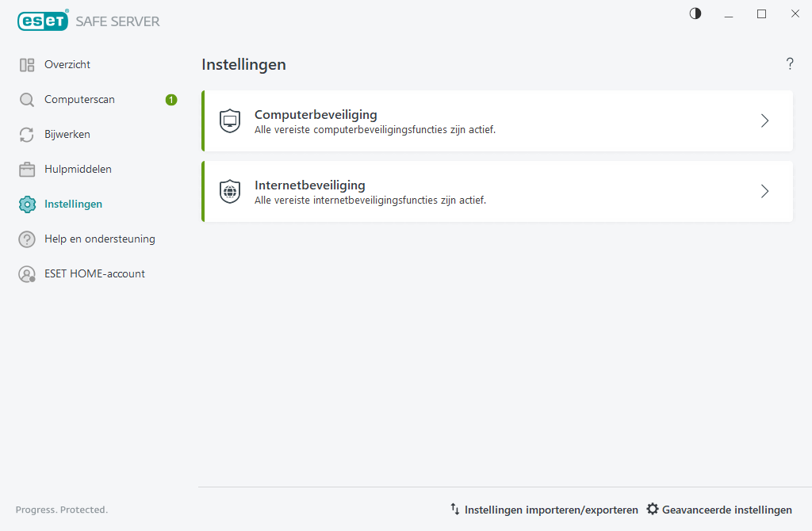
Task: Click the Computerbeveiliging monitor shield icon
Action: (229, 120)
